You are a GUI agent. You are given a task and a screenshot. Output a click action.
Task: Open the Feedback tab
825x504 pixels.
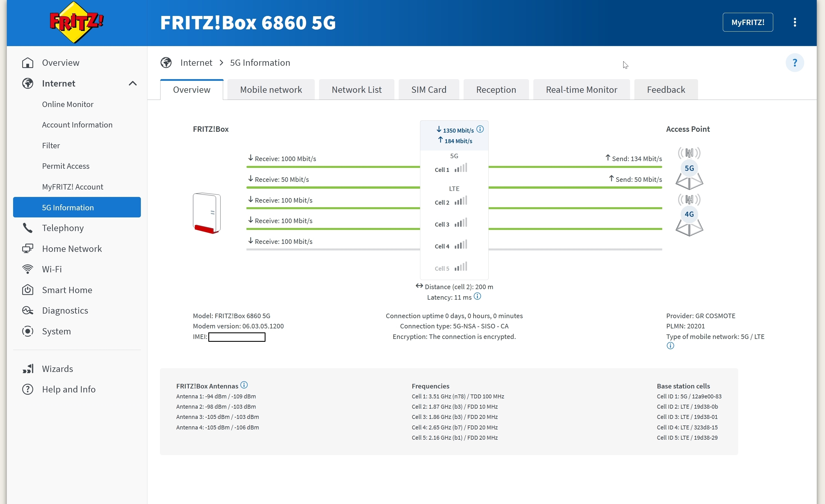click(x=666, y=90)
